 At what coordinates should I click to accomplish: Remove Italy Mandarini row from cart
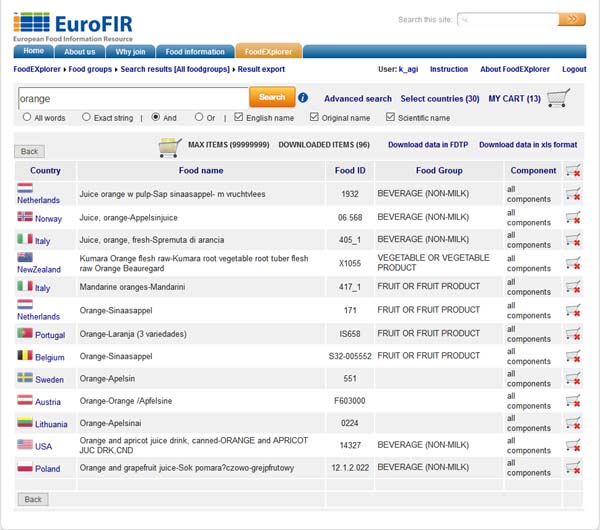[x=573, y=287]
